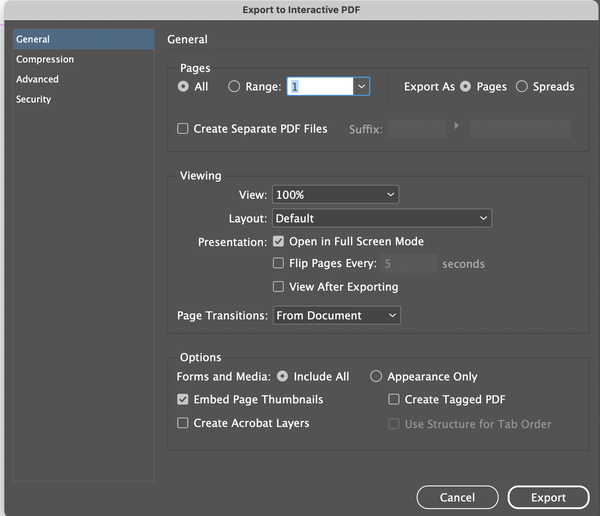Click Use Structure for Tab Order checkbox

point(394,424)
